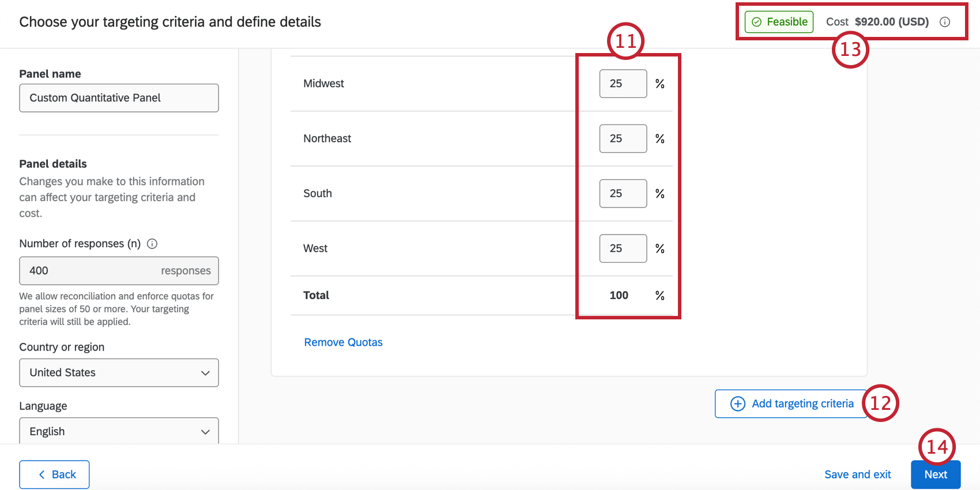Click the West quota percentage field
Screen dimensions: 980x490
tap(623, 248)
